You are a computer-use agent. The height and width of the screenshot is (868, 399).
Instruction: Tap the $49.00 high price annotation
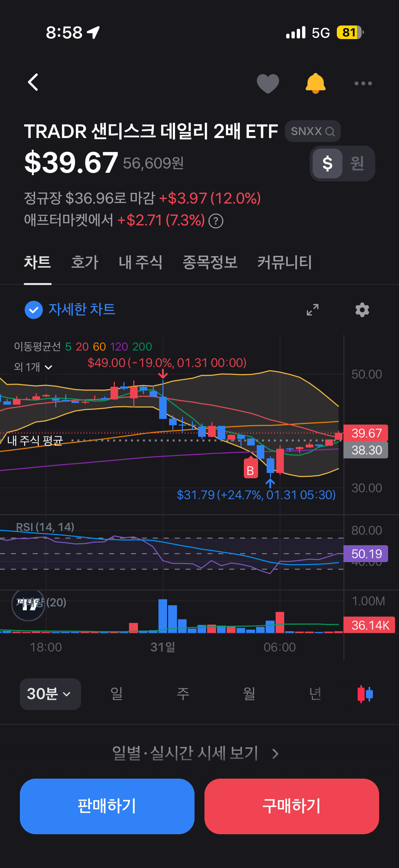point(167,363)
